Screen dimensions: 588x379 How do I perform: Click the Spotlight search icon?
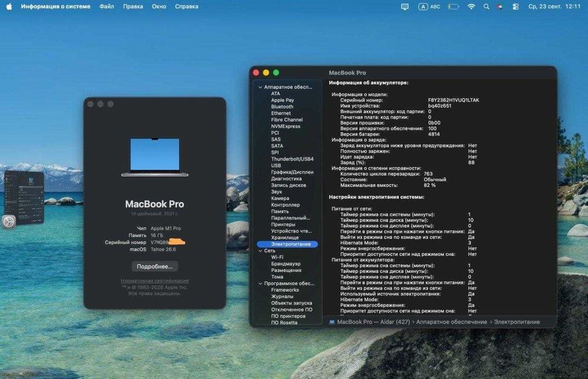click(x=486, y=6)
